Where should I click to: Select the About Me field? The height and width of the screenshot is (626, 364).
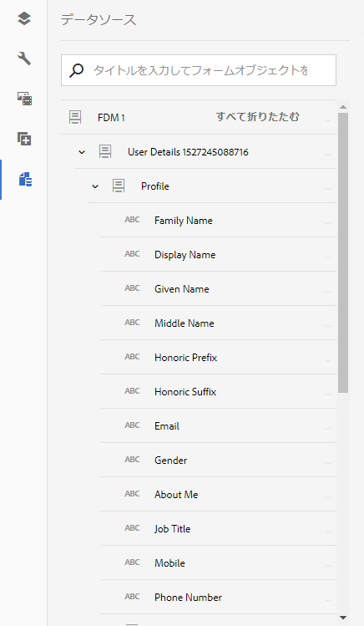point(219,495)
